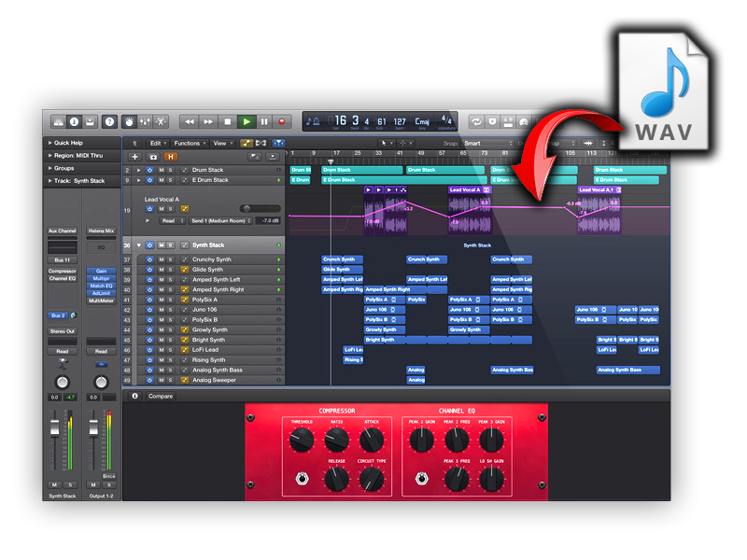
Task: Click the Rewind transport button
Action: [x=190, y=121]
